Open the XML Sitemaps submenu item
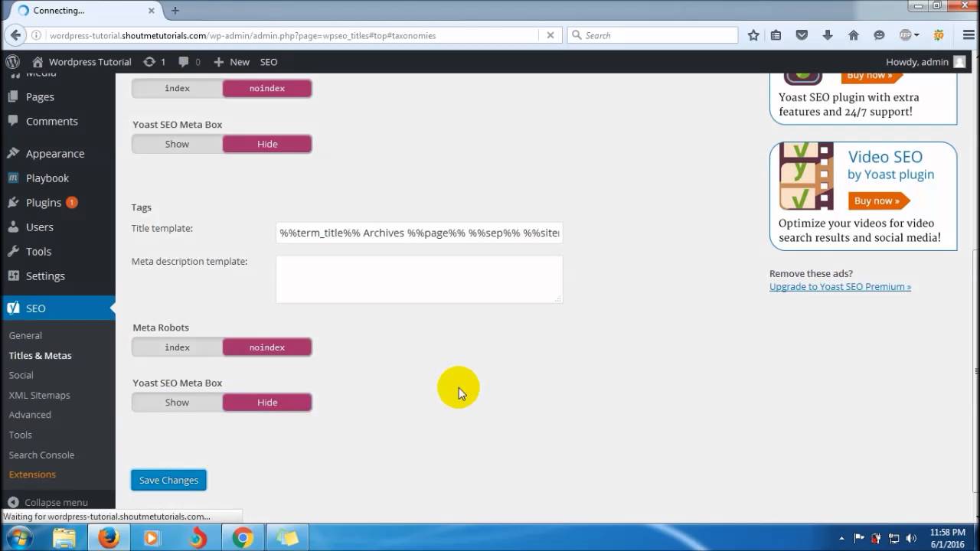Image resolution: width=980 pixels, height=551 pixels. (39, 395)
